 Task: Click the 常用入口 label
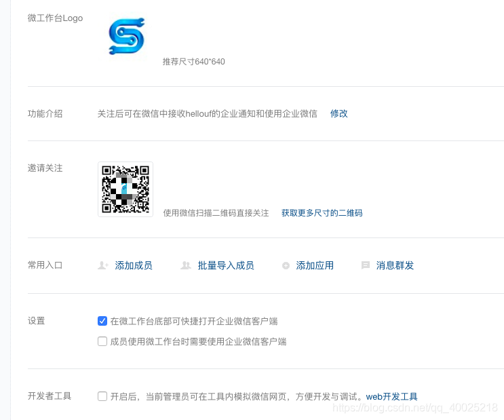point(45,265)
